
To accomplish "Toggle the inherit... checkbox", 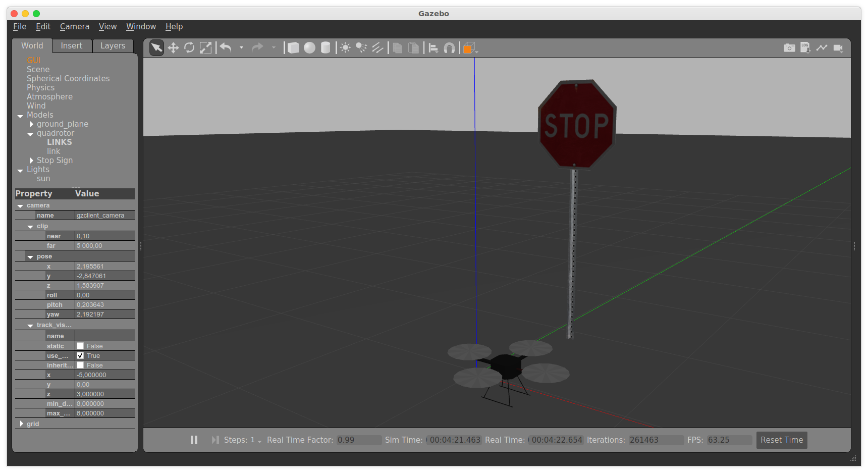I will 80,365.
